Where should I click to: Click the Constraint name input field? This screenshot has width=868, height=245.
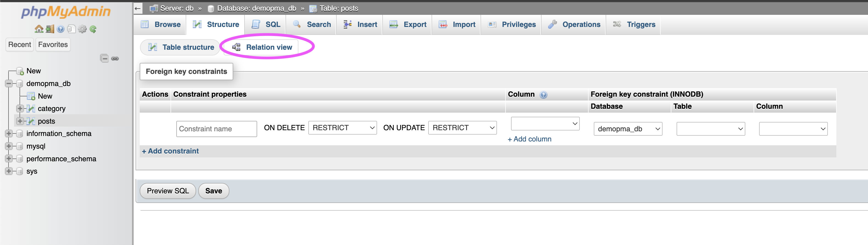216,129
